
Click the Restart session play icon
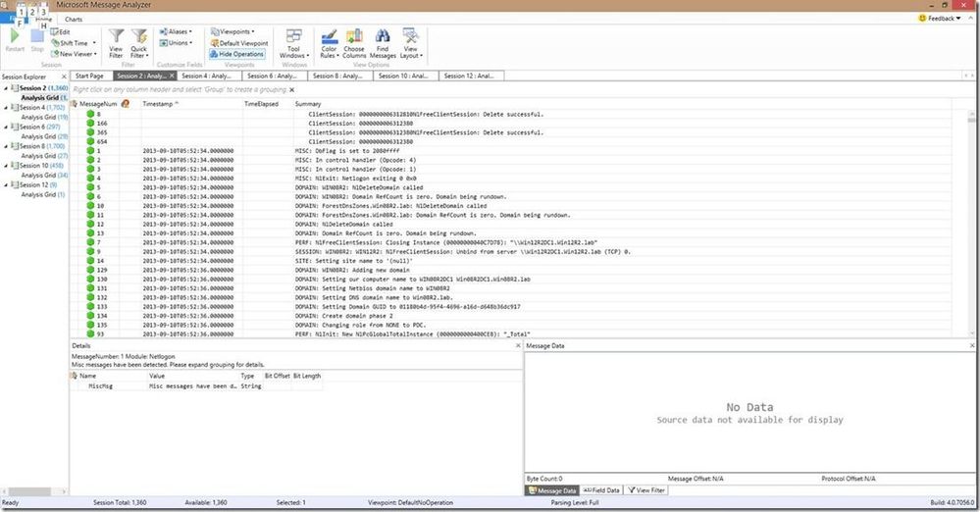(x=15, y=37)
